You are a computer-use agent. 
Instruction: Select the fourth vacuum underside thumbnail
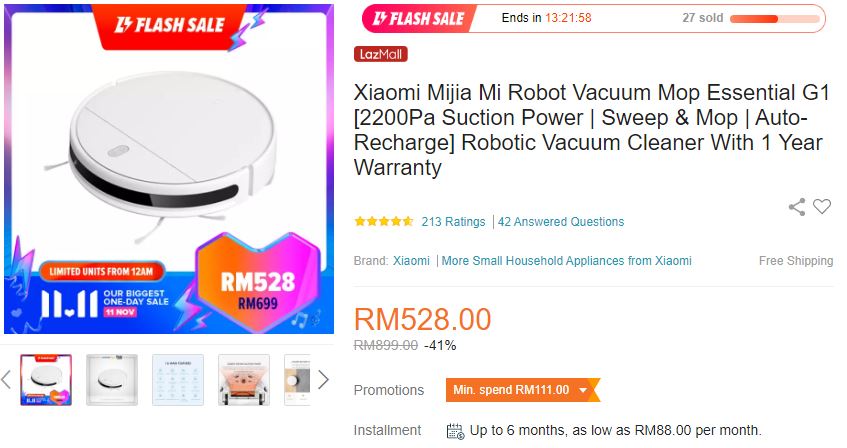[244, 379]
